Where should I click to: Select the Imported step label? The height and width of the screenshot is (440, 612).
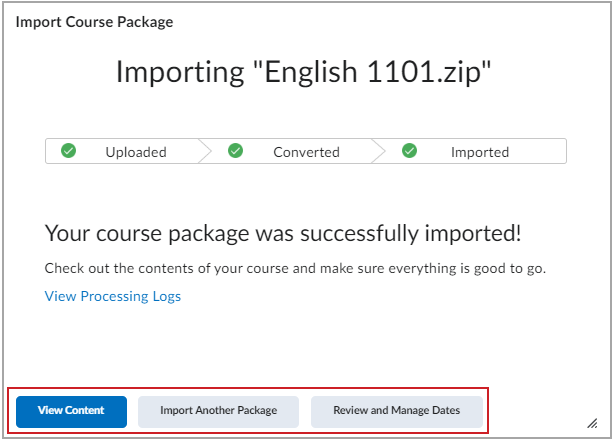480,152
